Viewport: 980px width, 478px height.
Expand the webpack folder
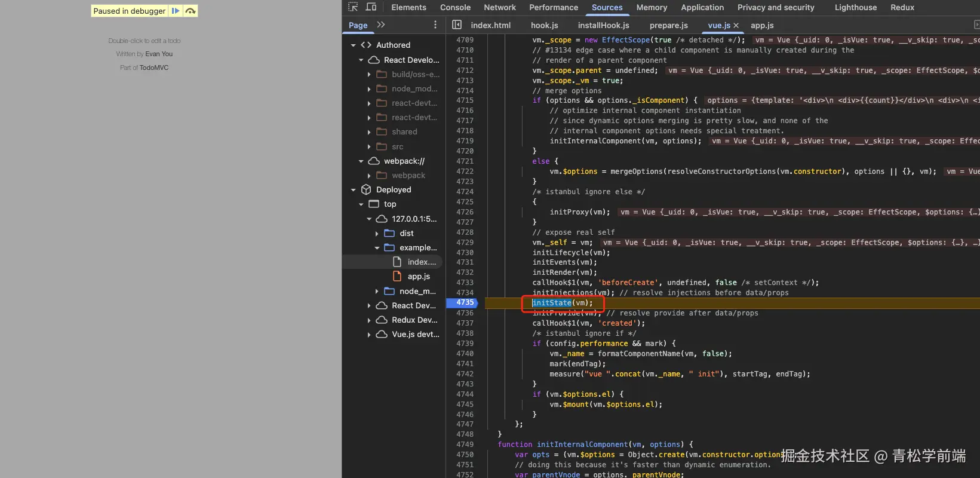click(369, 176)
